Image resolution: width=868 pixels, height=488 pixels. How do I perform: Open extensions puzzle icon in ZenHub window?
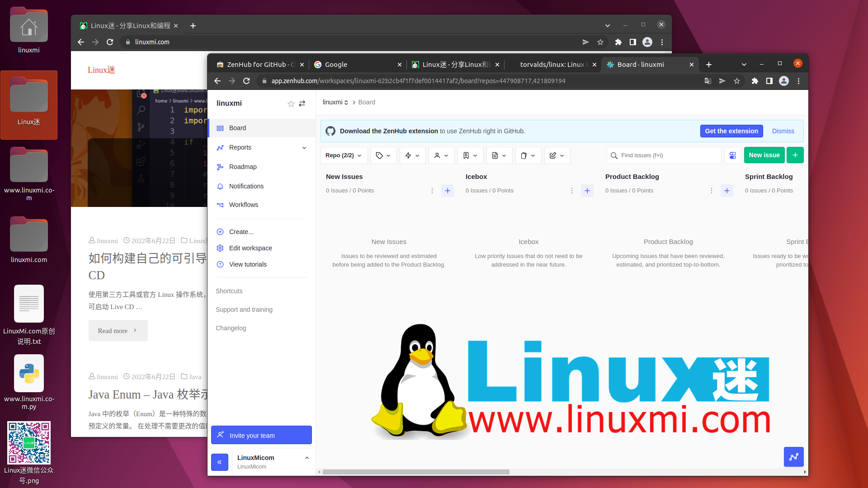tap(755, 81)
